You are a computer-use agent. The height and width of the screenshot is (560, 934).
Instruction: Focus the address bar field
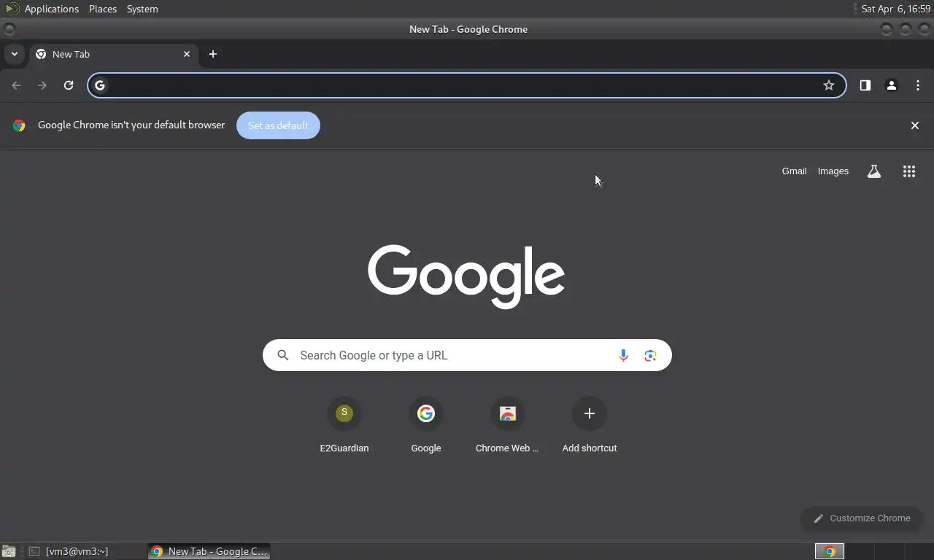pos(467,85)
